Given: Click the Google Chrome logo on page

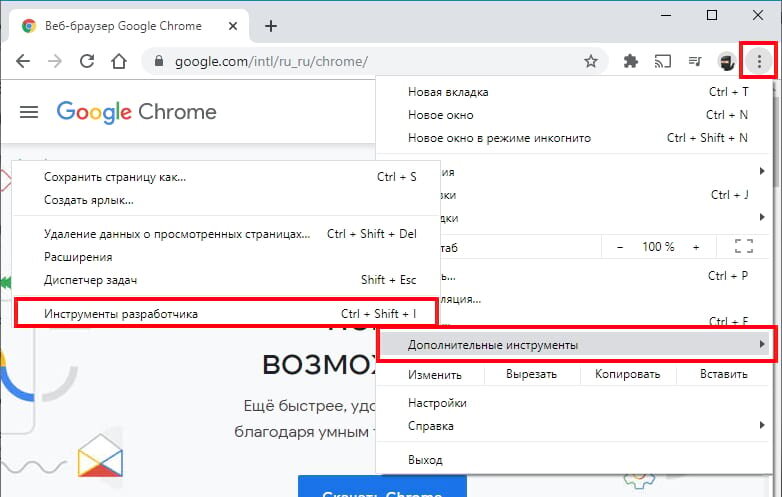Looking at the screenshot, I should pos(137,112).
